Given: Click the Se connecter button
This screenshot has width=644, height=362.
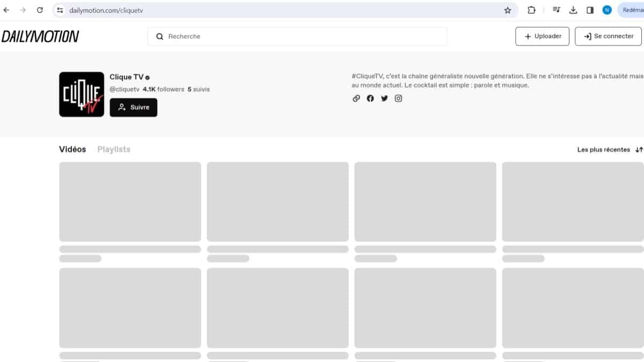Looking at the screenshot, I should pos(608,36).
